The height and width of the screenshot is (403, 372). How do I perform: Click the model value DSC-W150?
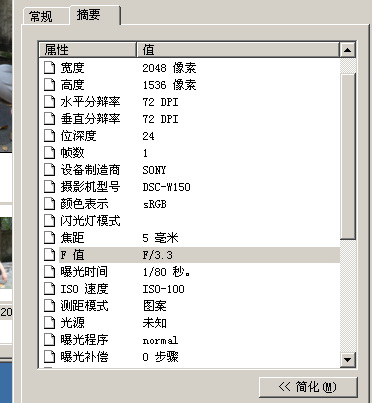pyautogui.click(x=166, y=187)
